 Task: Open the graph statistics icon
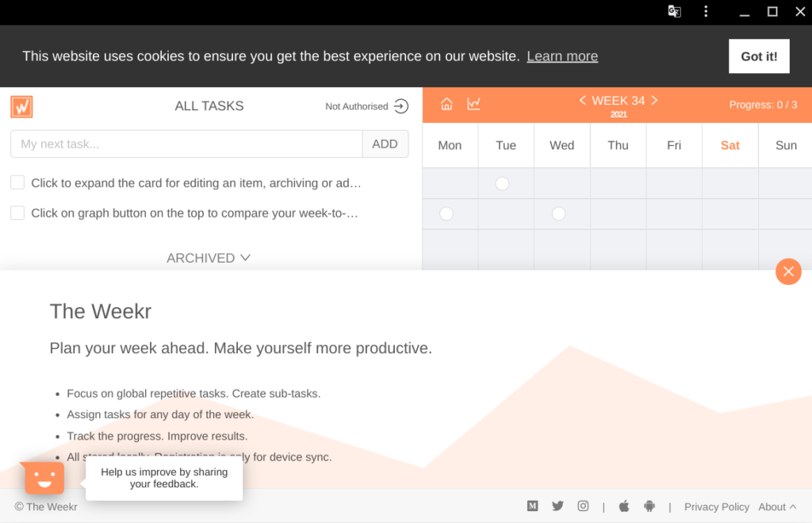473,104
